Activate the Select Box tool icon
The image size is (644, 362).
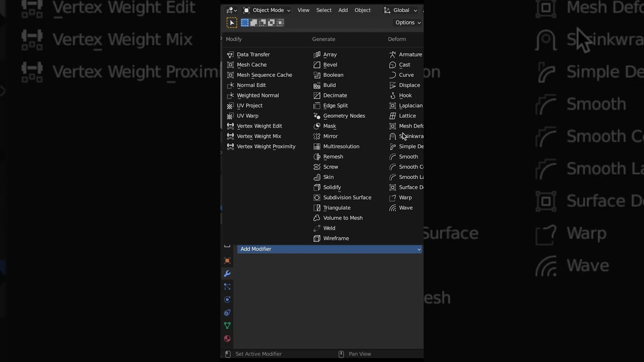[x=232, y=23]
